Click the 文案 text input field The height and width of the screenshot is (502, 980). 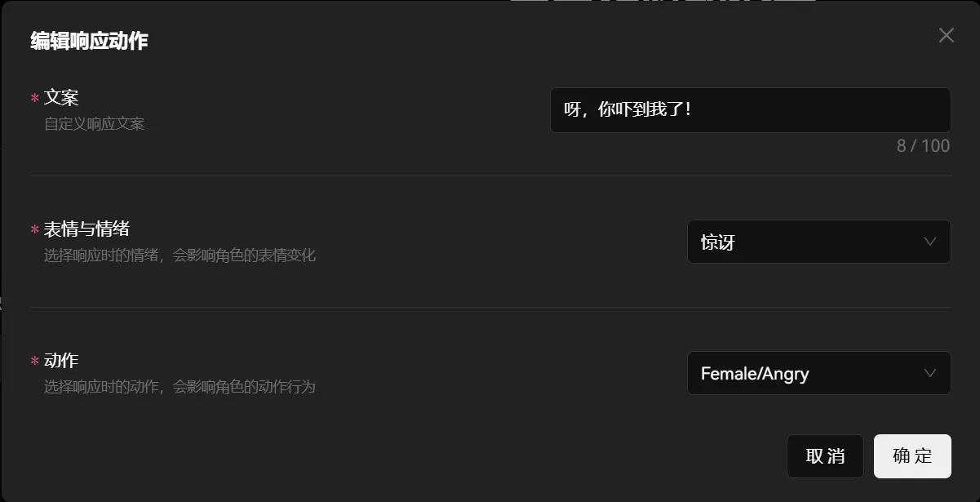click(x=751, y=110)
